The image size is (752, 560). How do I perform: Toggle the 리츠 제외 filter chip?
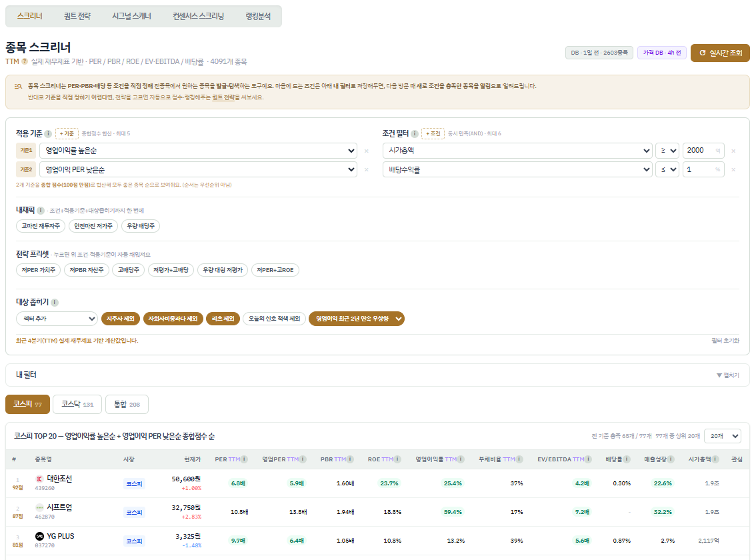(x=223, y=319)
